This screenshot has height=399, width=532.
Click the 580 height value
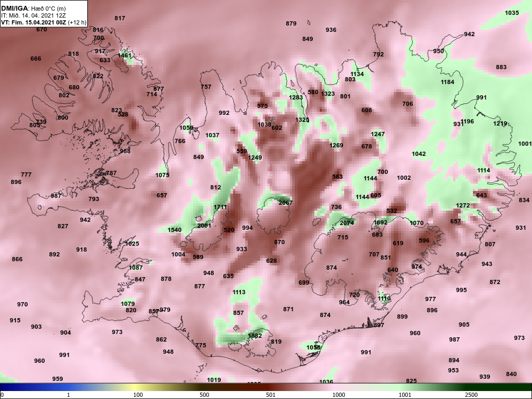click(x=313, y=92)
